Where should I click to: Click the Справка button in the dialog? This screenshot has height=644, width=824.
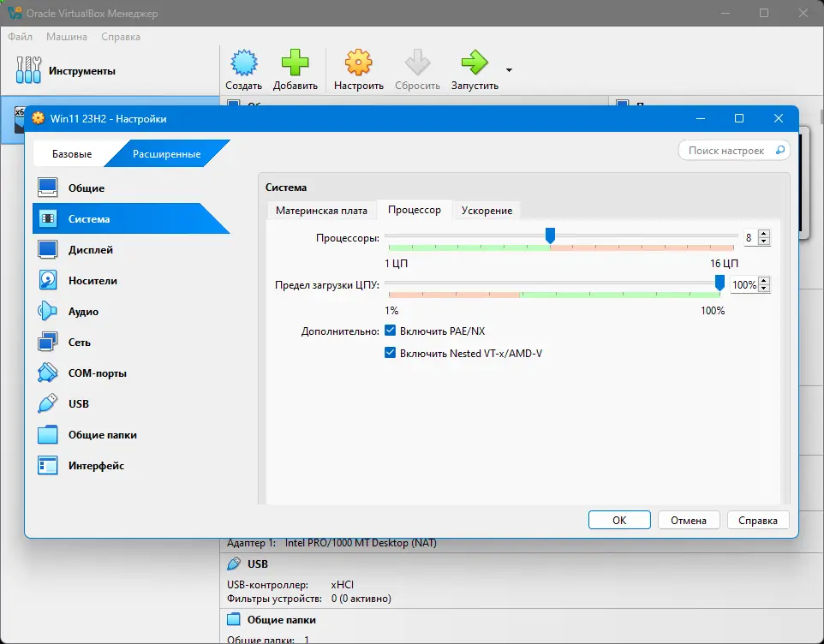(x=758, y=520)
